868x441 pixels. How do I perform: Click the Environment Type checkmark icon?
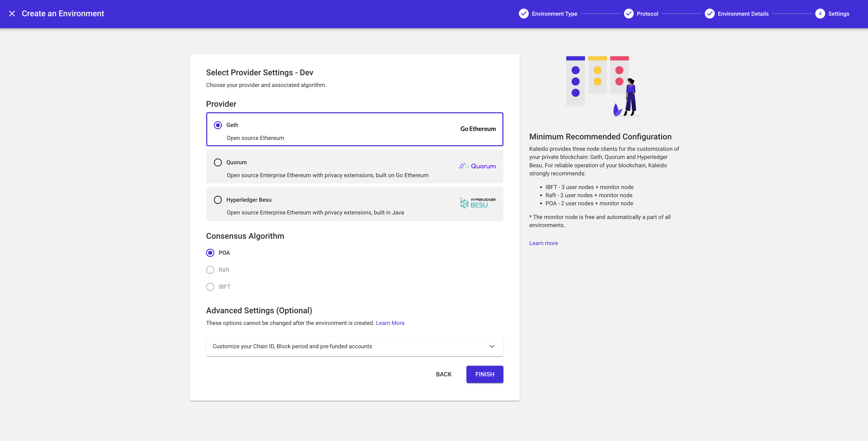point(523,13)
